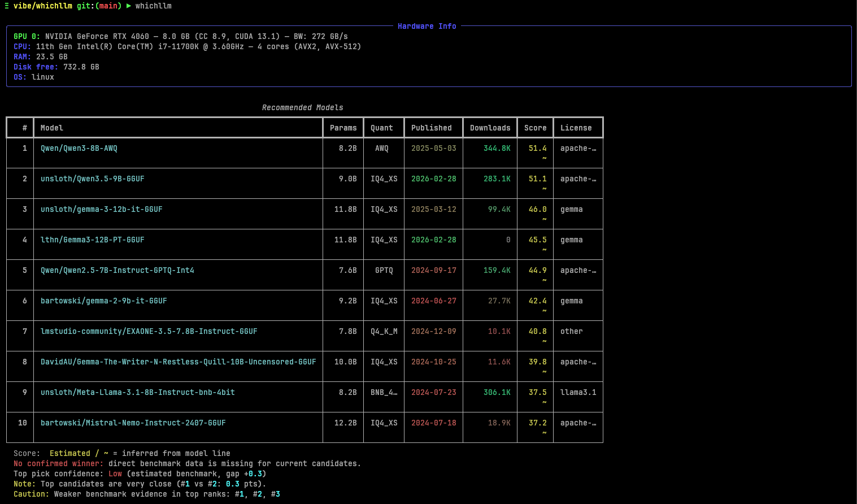
Task: Click score 37.2 for Mistral-Nemo row
Action: coord(538,423)
